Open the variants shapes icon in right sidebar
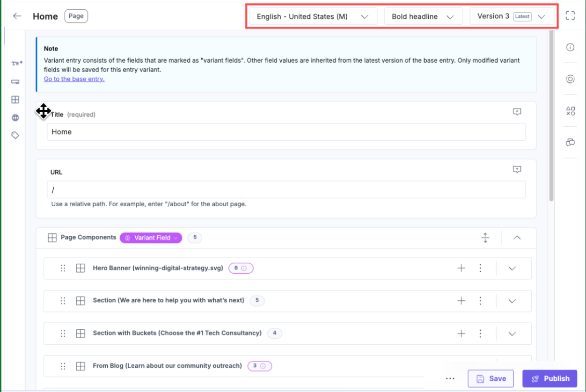 (570, 111)
